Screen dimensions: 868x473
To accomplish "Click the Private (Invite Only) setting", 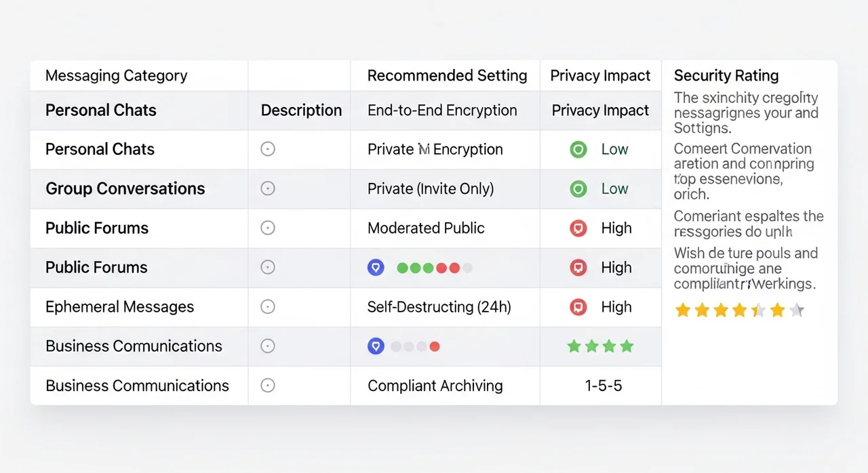I will 430,189.
